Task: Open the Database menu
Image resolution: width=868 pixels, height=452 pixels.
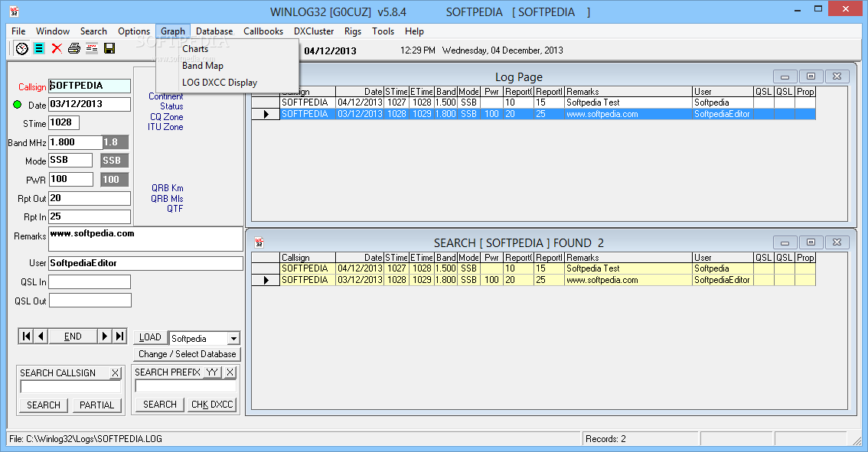Action: tap(214, 31)
